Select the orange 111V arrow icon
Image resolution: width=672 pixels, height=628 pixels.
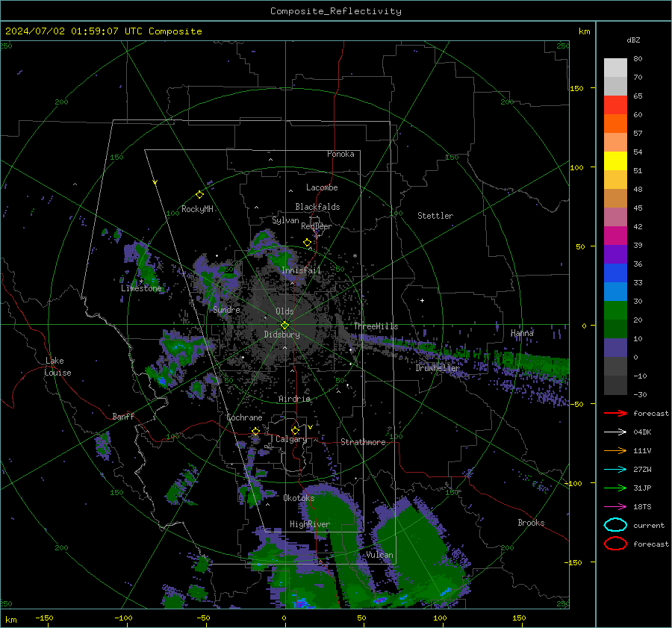615,450
